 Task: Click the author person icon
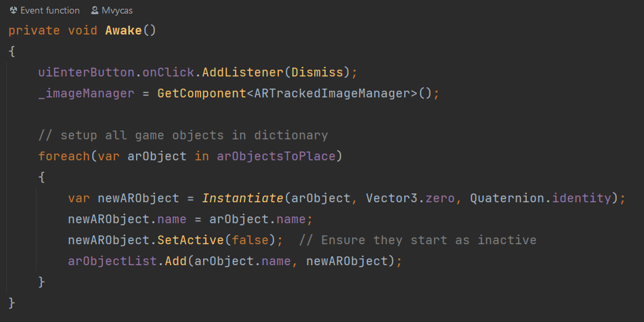95,11
